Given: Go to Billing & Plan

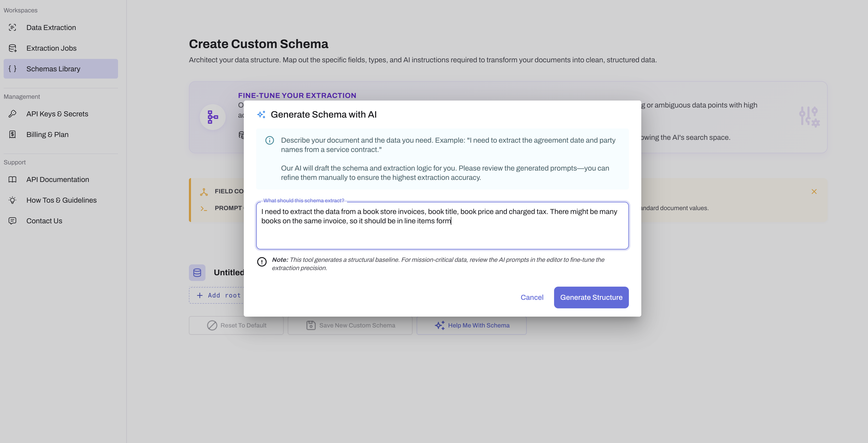Looking at the screenshot, I should 48,134.
